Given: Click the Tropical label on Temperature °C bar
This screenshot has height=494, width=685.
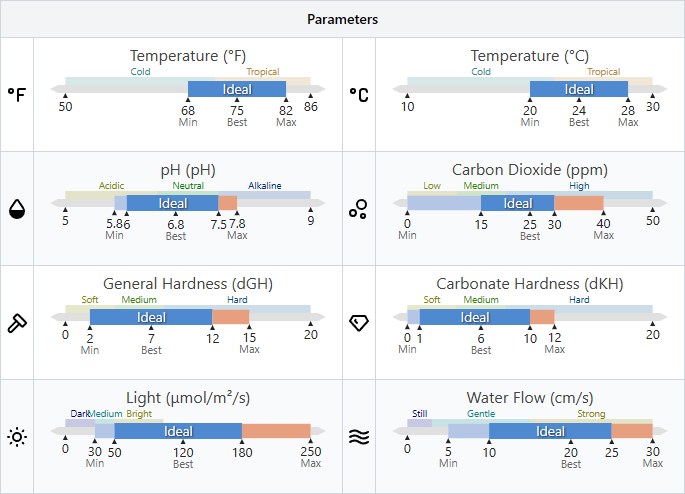Looking at the screenshot, I should [603, 72].
